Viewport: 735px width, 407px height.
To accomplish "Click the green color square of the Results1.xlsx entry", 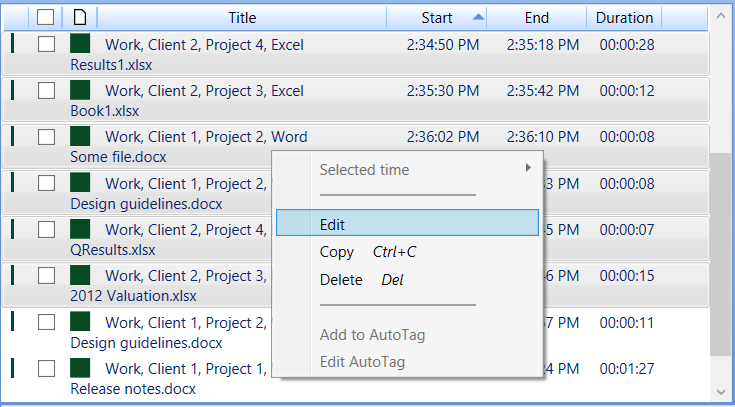I will (80, 44).
